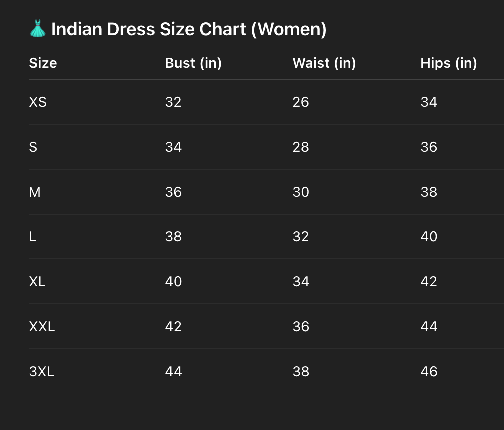Select the Bust (in) column header
Image resolution: width=504 pixels, height=430 pixels.
(x=193, y=63)
